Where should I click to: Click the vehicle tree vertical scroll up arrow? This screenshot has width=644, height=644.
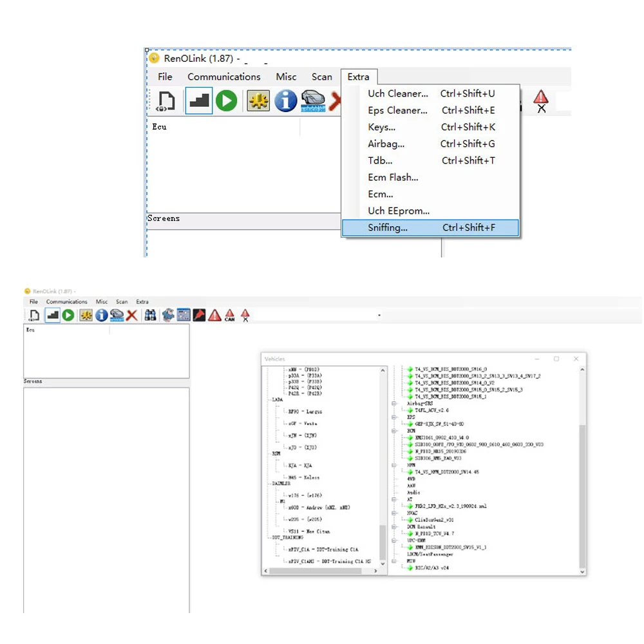coord(383,370)
